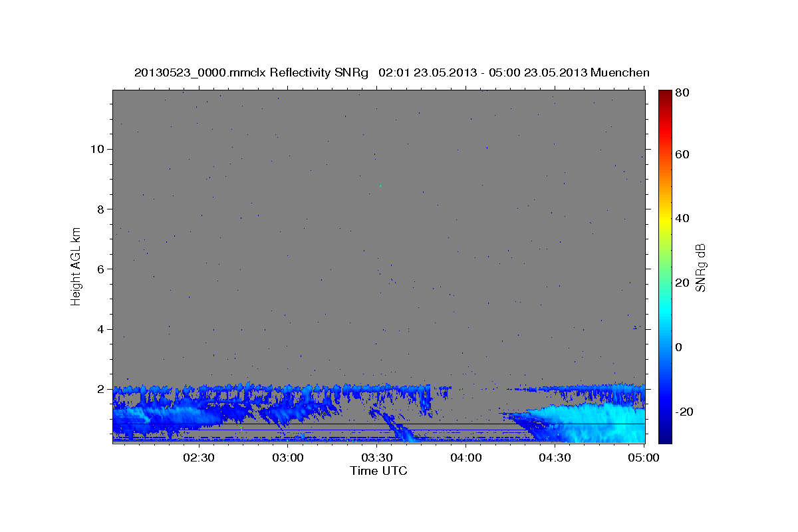This screenshot has height=532, width=798.
Task: Click the colorbar value label 40
Action: pos(683,218)
